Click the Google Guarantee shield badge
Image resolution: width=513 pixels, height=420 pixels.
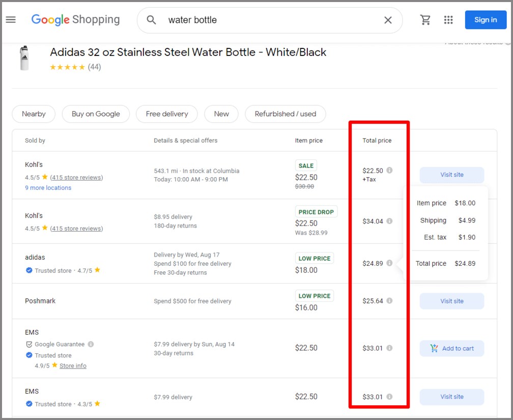[x=29, y=344]
